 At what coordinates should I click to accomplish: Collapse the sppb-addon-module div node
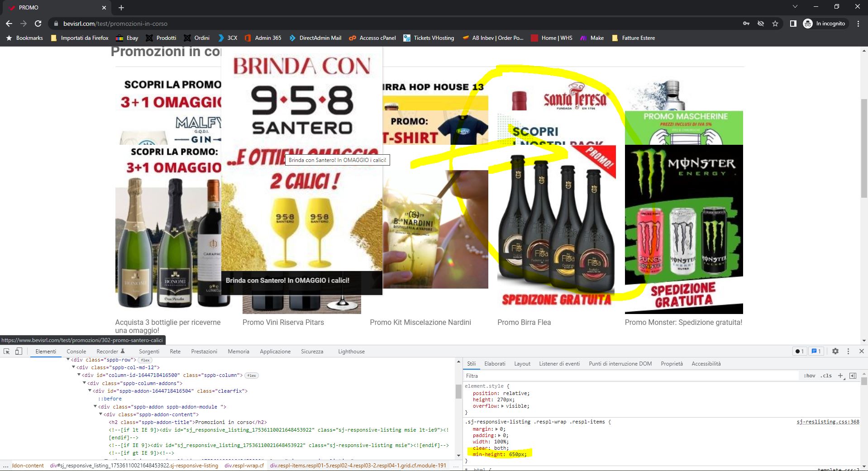pyautogui.click(x=95, y=407)
